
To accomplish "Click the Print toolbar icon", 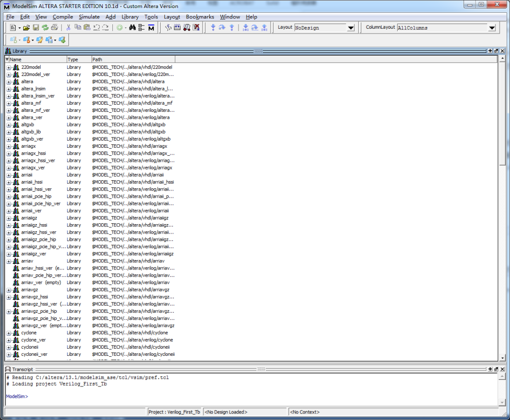I will tap(55, 28).
